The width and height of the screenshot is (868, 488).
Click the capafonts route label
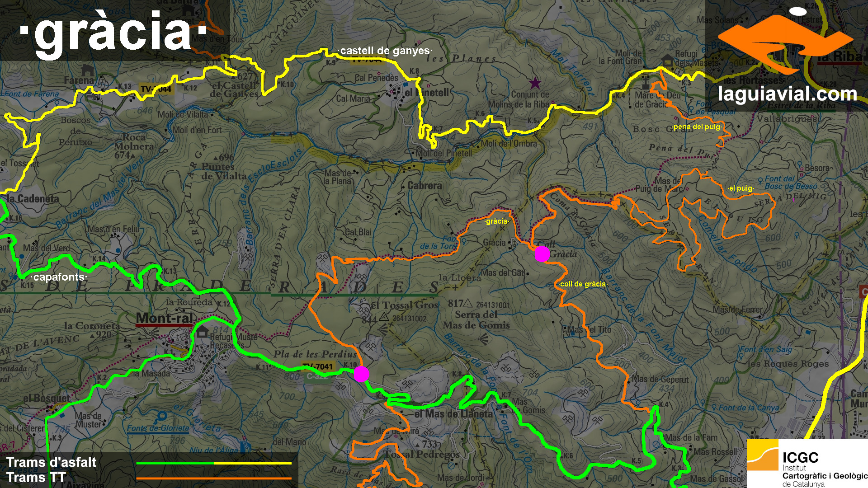click(x=59, y=277)
